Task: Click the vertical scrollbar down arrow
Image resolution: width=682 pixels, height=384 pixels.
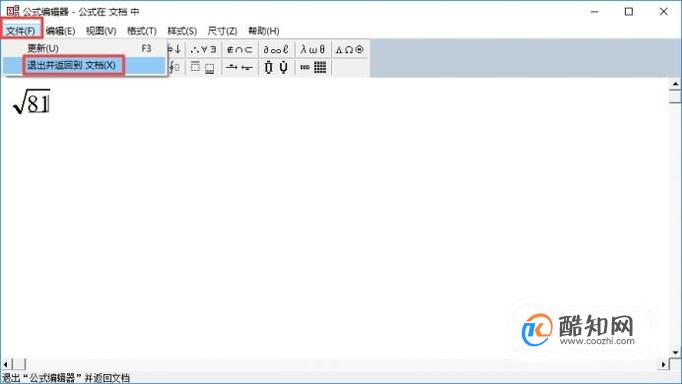Action: (675, 352)
